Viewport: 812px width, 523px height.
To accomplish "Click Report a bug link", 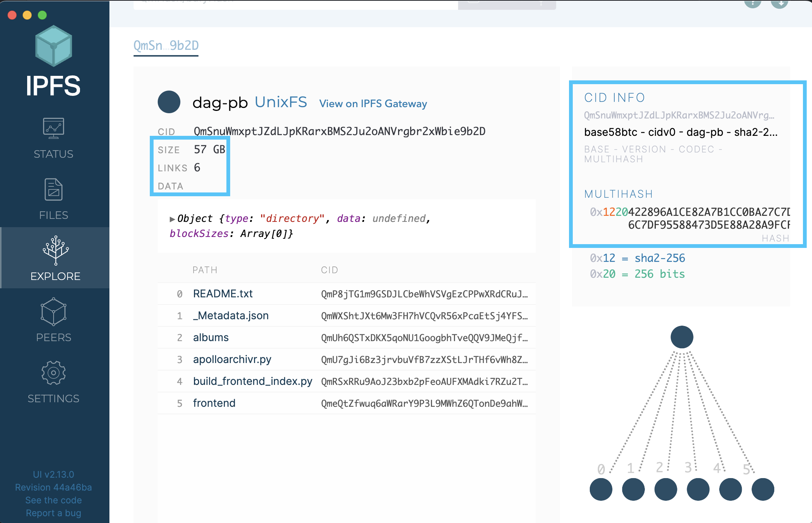I will [54, 513].
